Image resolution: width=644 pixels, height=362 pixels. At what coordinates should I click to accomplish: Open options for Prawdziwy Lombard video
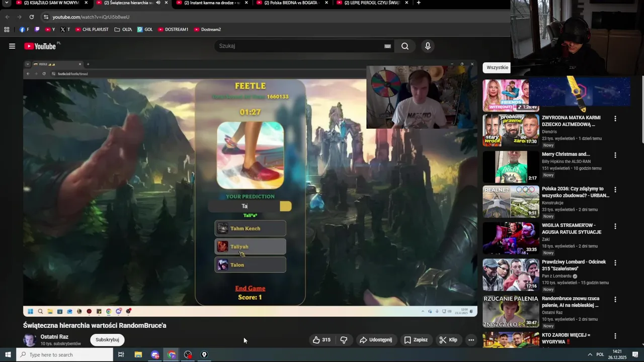615,263
